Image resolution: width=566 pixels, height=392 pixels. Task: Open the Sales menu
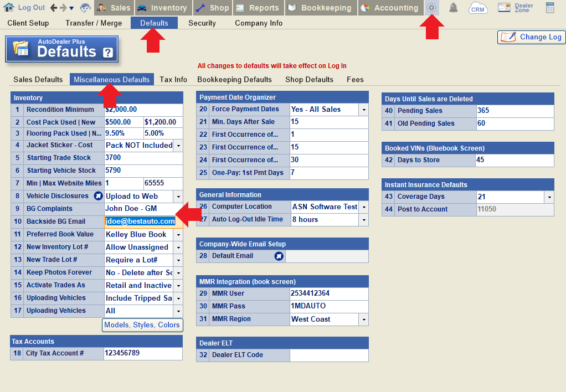tap(114, 8)
